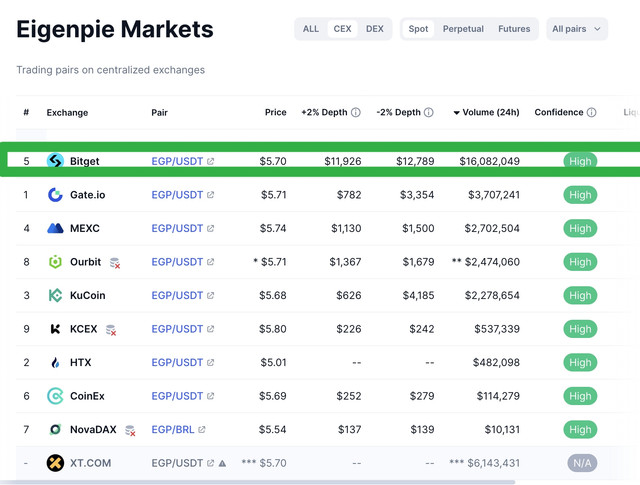640x485 pixels.
Task: Click the KuCoin price $5.68
Action: pyautogui.click(x=273, y=296)
